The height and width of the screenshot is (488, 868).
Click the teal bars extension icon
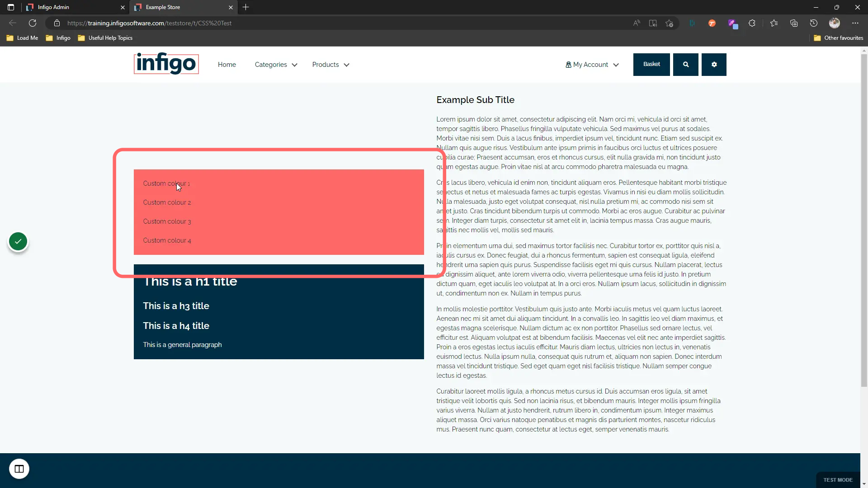pyautogui.click(x=692, y=23)
